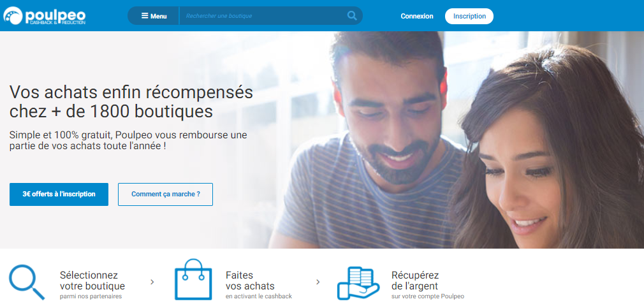Click the 3€ offerts à l'inscription button
The width and height of the screenshot is (644, 306).
tap(59, 194)
